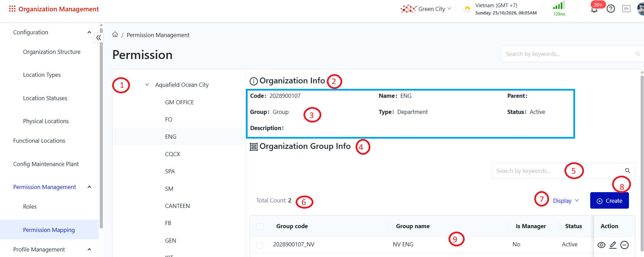Open the Display dropdown

(x=566, y=201)
